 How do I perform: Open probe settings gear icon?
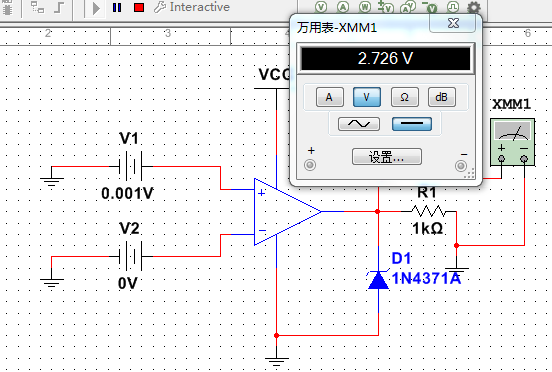click(474, 7)
